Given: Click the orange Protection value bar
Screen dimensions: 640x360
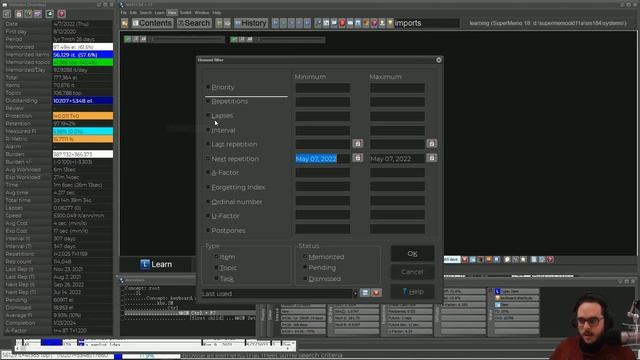Looking at the screenshot, I should pyautogui.click(x=83, y=116).
